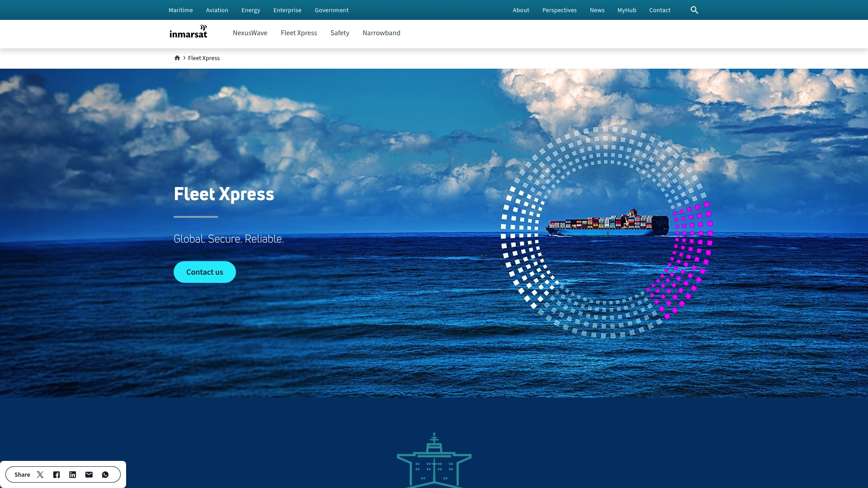Click Fleet Xpress breadcrumb text
Image resolution: width=868 pixels, height=488 pixels.
[204, 58]
